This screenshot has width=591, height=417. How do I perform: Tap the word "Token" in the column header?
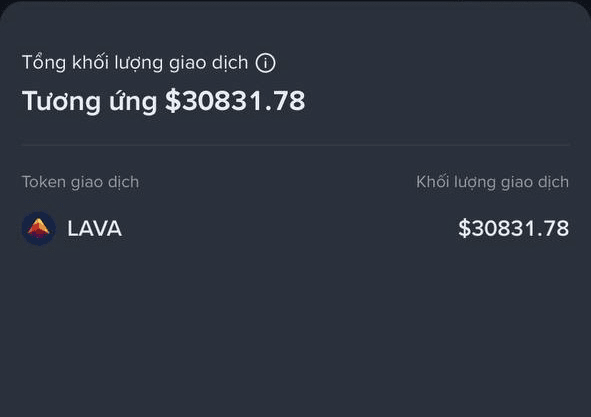(x=44, y=182)
